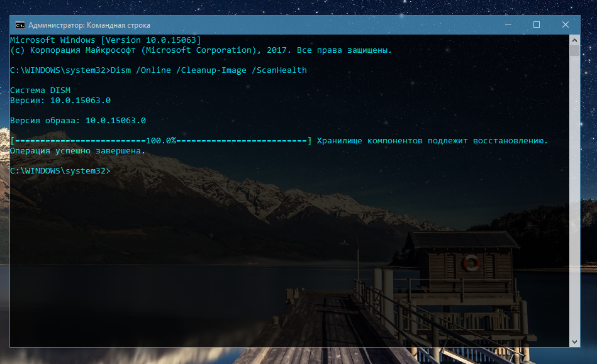Click the line "Версия образа: 10.0.15063.0"
597x364 pixels.
pyautogui.click(x=78, y=121)
